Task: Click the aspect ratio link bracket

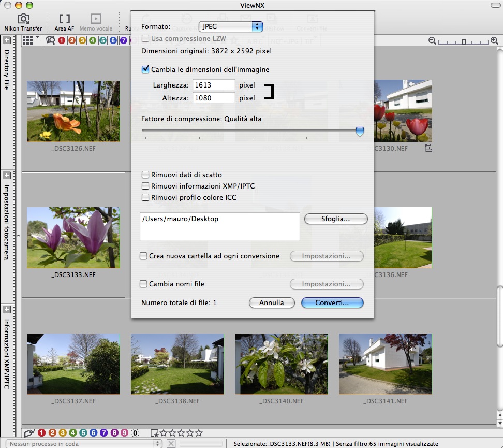Action: pos(269,91)
